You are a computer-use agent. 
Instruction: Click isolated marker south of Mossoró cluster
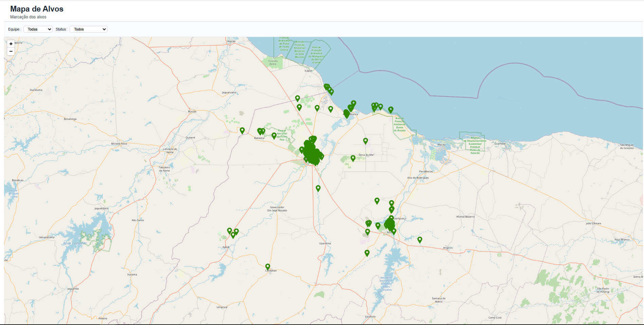point(318,188)
